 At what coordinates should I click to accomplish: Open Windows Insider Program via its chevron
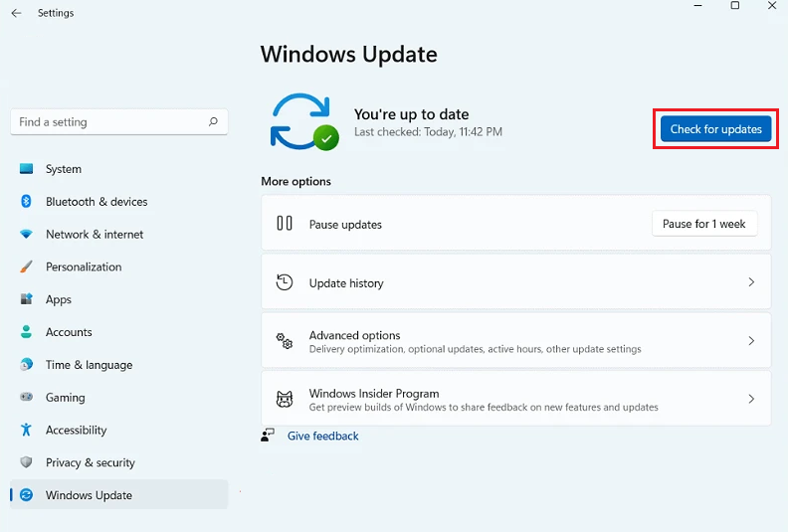coord(751,399)
